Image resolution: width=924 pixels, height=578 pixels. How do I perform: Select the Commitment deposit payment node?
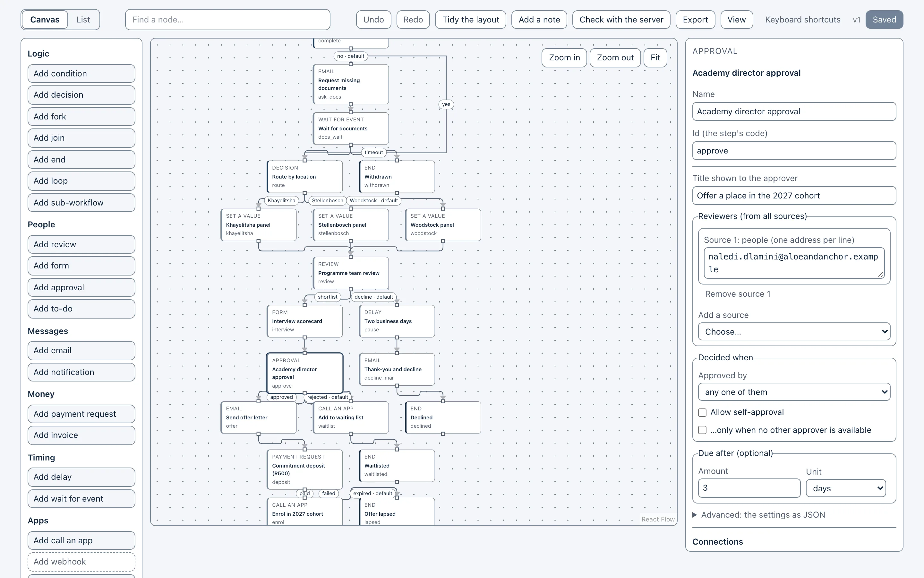click(x=305, y=469)
